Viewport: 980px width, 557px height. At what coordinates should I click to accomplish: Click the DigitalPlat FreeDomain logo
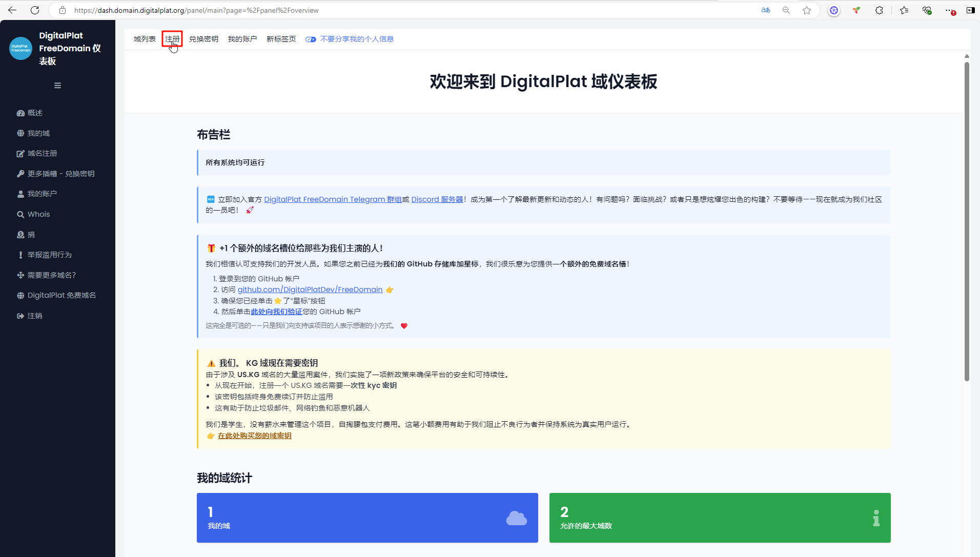(21, 48)
